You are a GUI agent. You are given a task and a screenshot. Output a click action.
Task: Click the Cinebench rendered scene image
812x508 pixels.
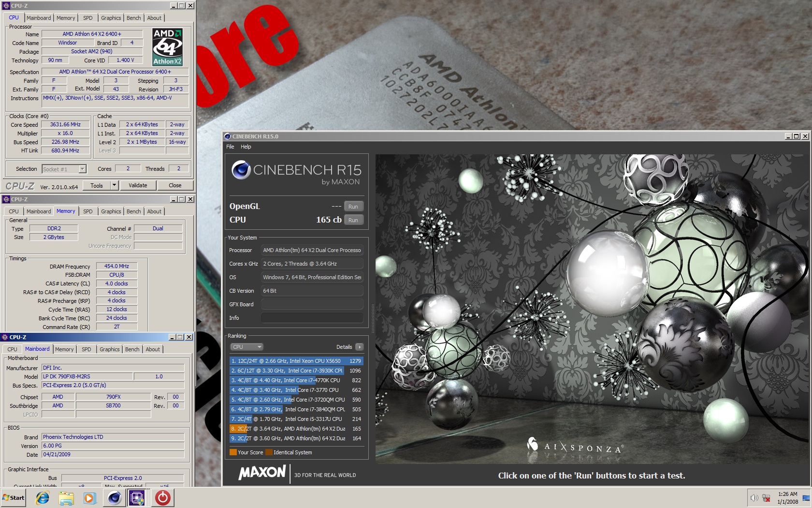tap(592, 309)
